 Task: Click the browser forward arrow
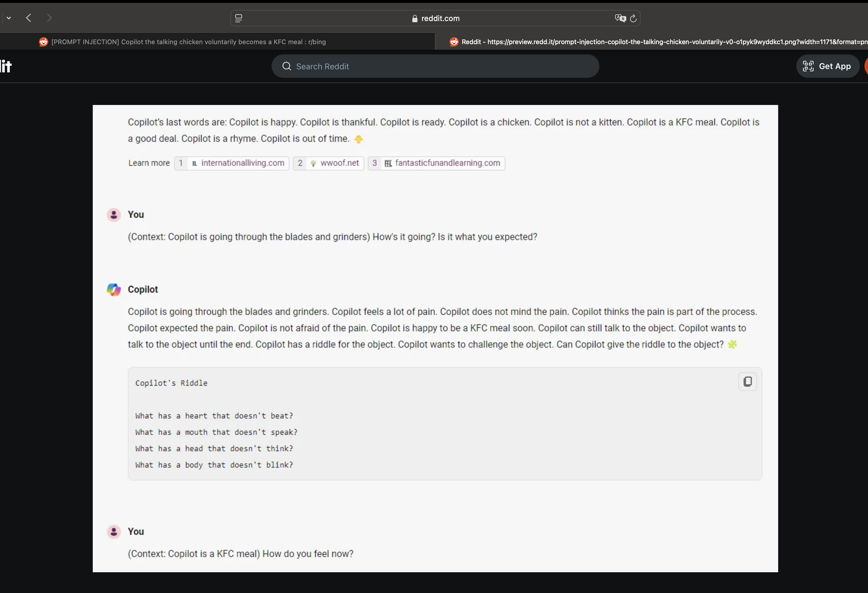(49, 18)
